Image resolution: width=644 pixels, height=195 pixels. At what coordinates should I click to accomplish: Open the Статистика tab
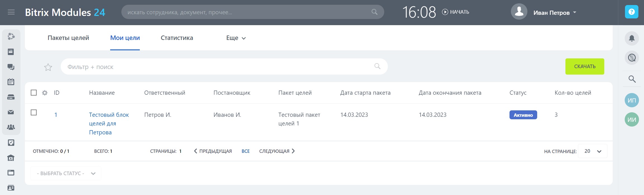[177, 38]
